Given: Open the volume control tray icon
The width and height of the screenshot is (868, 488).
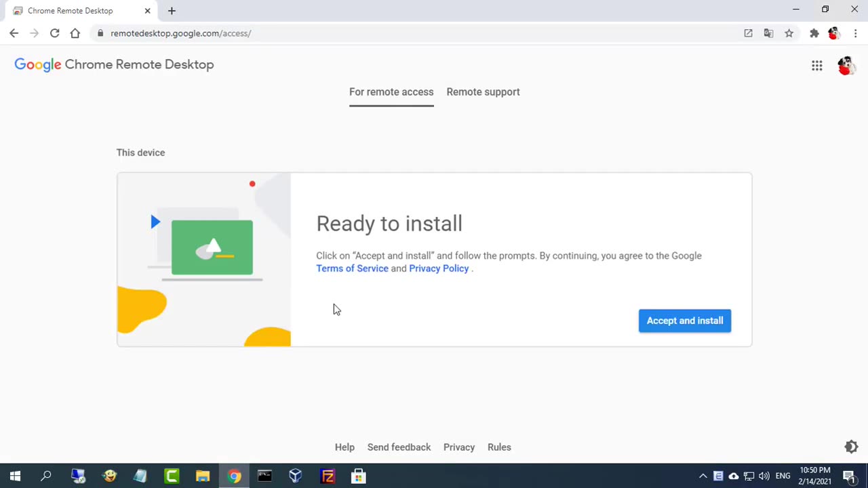Looking at the screenshot, I should click(764, 476).
